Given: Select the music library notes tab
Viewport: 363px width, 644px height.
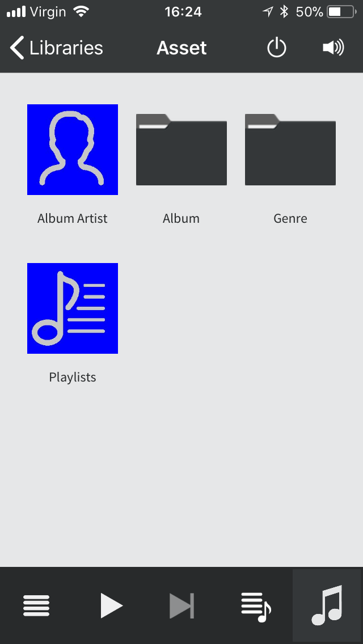Looking at the screenshot, I should [x=327, y=605].
